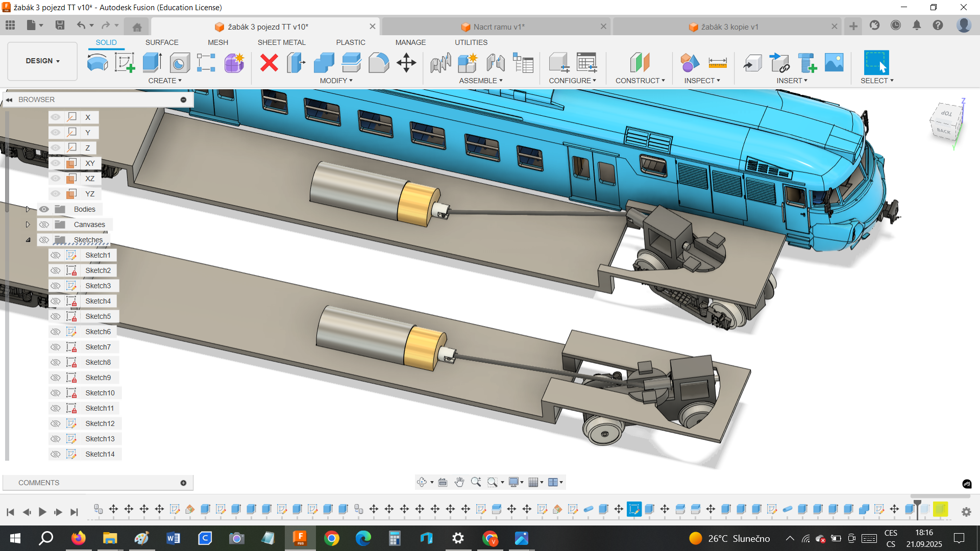Open the DESIGN workspace dropdown
Image resolution: width=980 pixels, height=551 pixels.
[x=43, y=61]
